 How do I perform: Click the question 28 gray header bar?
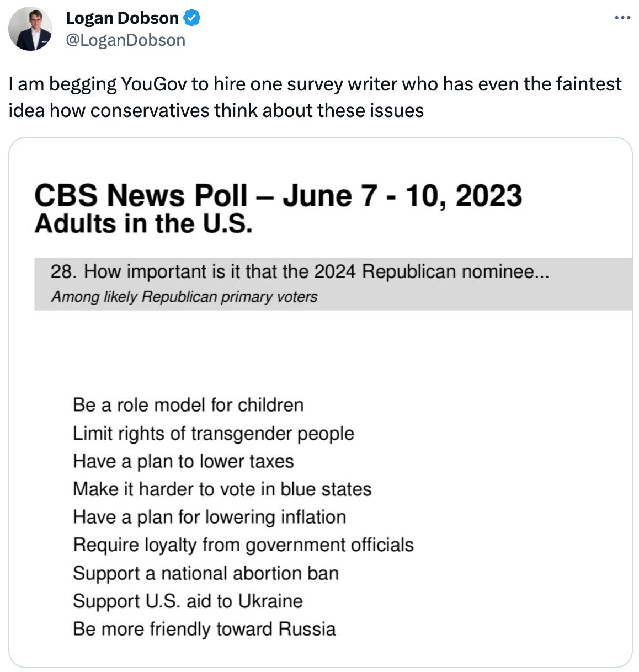[x=301, y=271]
